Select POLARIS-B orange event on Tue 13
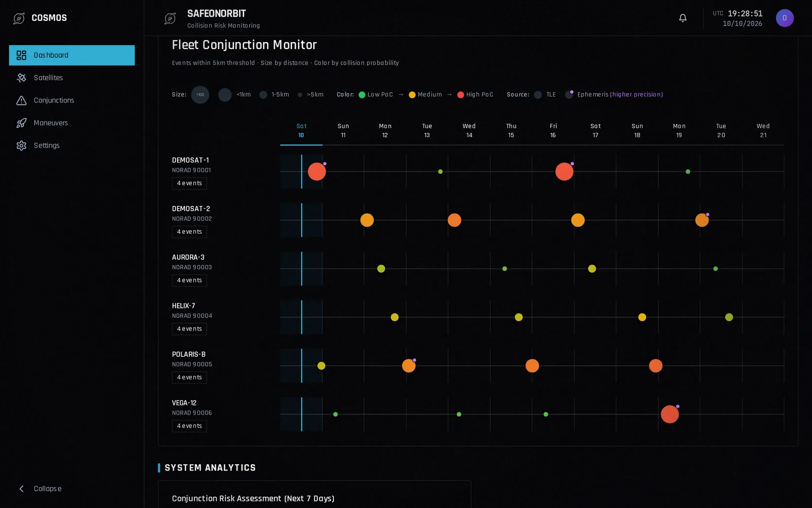812x508 pixels. (409, 366)
